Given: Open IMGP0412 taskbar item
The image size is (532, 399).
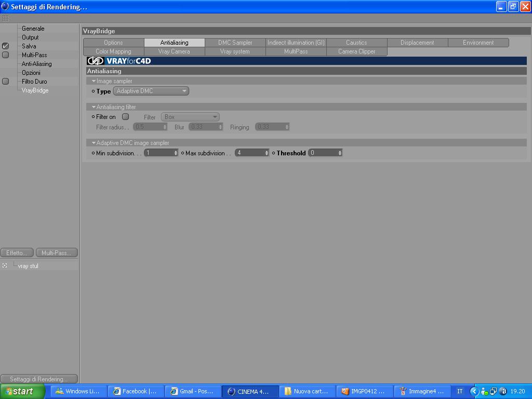Looking at the screenshot, I should point(364,391).
